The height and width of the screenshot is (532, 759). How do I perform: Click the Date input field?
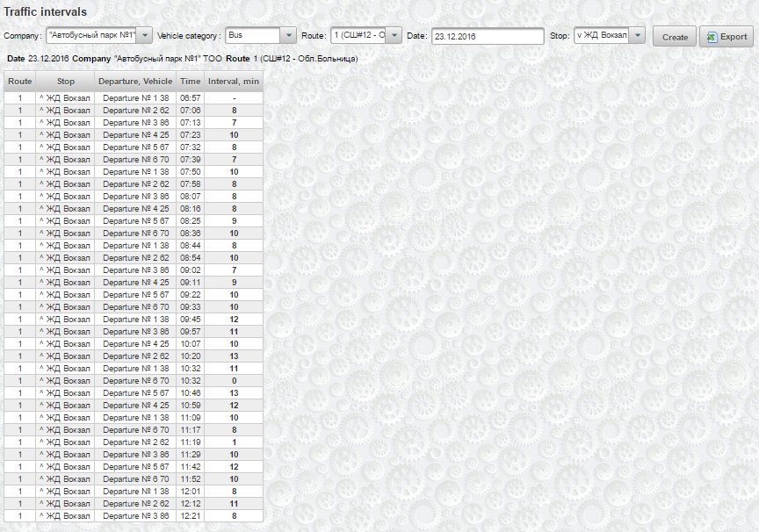488,36
